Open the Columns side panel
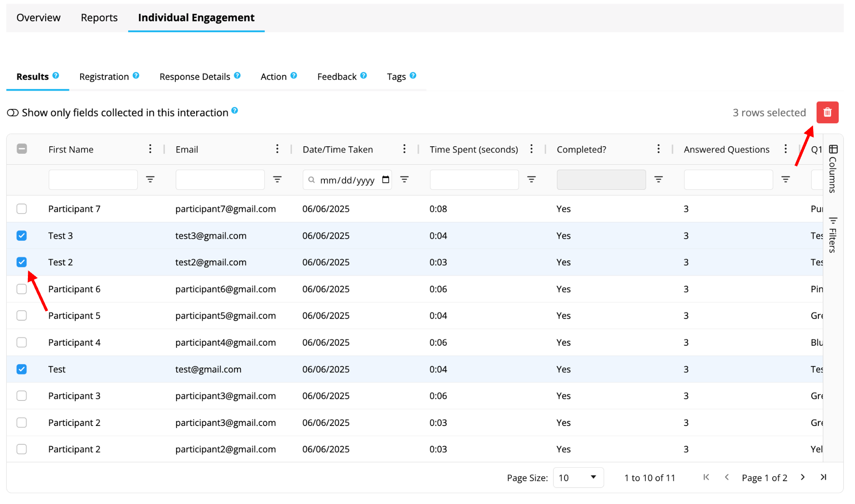The height and width of the screenshot is (504, 855). 833,169
